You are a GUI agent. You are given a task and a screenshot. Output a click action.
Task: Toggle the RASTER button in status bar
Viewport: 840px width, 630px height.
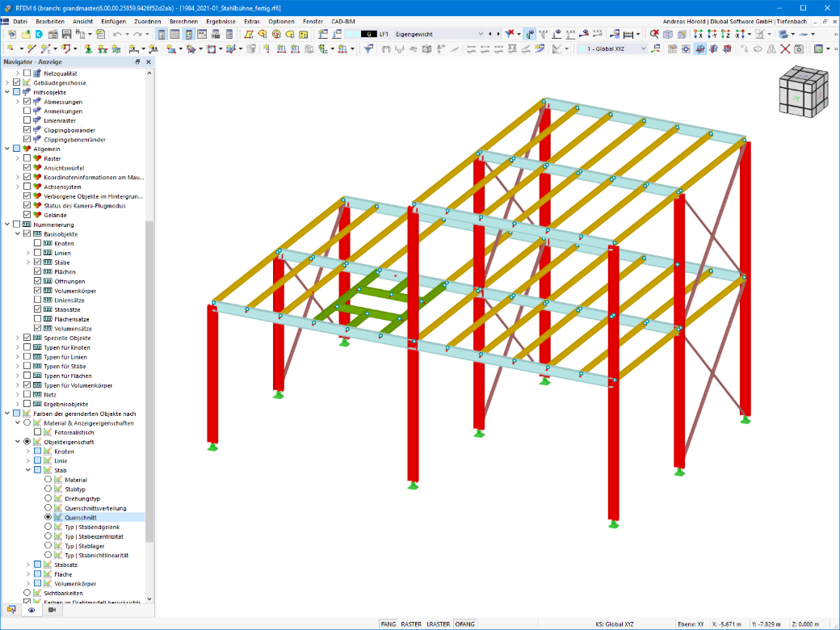coord(411,624)
